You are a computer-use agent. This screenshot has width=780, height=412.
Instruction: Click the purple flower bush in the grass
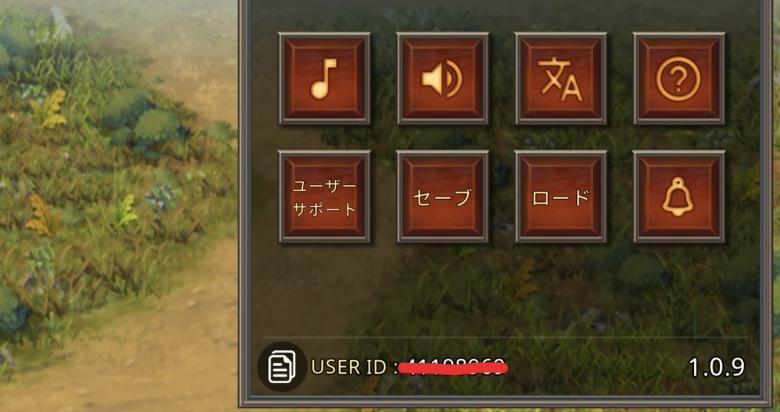coord(160,198)
